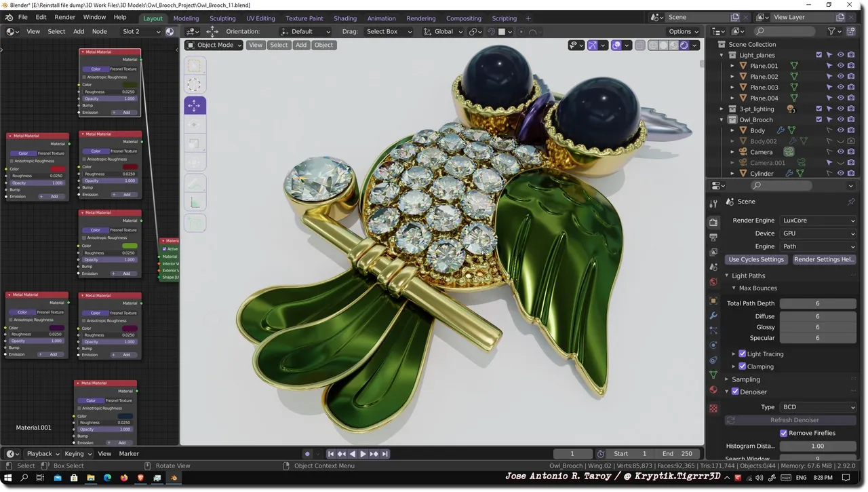Switch to the Modeling workspace tab
The width and height of the screenshot is (868, 492).
point(186,18)
